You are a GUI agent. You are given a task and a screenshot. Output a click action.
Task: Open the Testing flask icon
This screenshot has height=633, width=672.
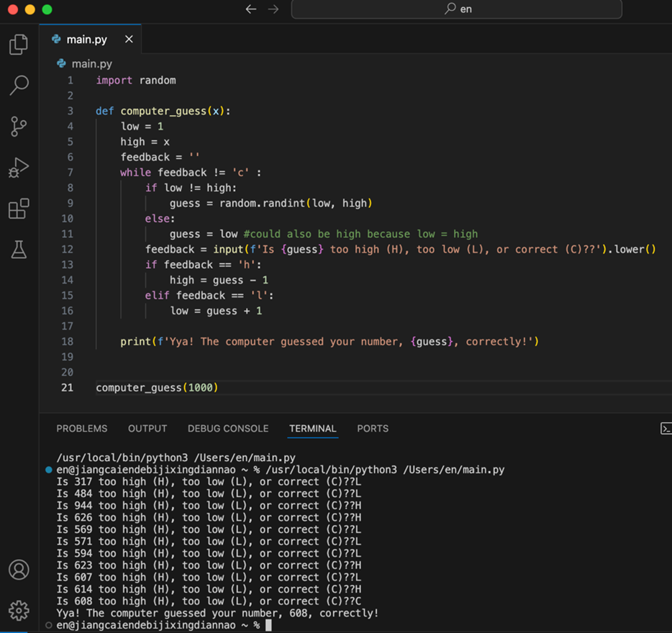click(x=19, y=250)
